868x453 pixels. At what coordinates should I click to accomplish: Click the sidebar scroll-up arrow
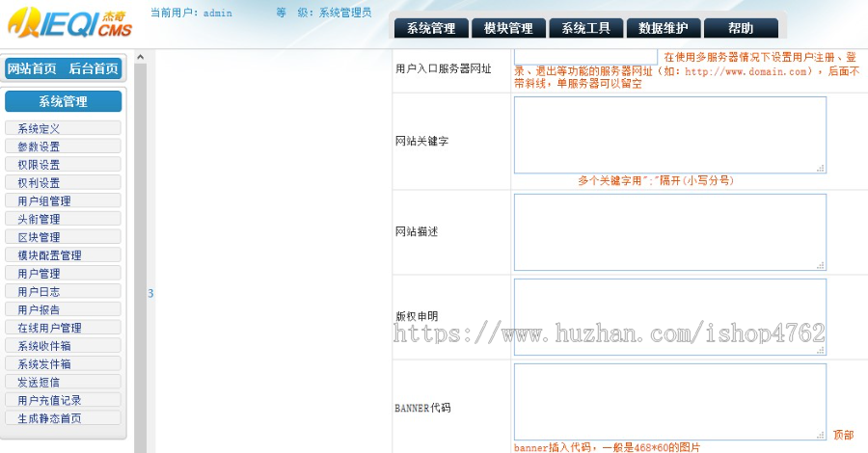140,58
